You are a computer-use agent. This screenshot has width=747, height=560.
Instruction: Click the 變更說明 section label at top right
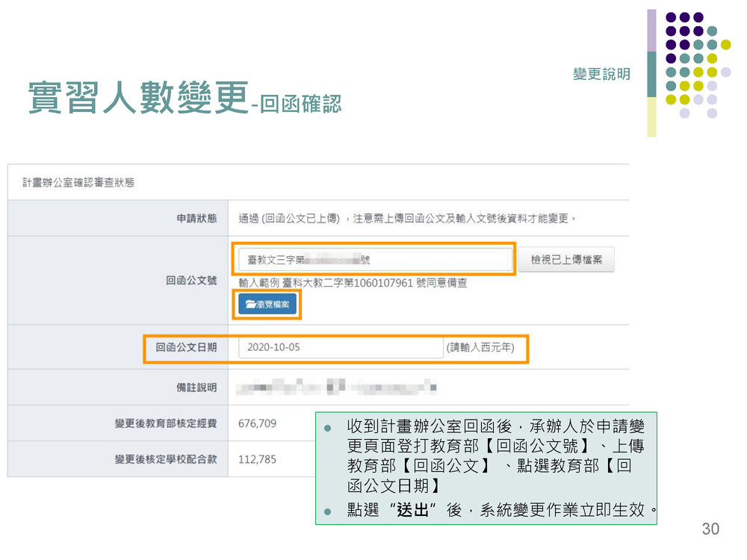click(x=601, y=74)
